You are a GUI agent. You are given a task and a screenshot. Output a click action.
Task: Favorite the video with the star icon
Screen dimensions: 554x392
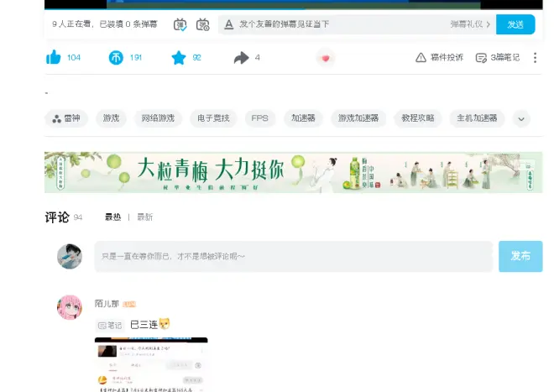[x=178, y=57]
